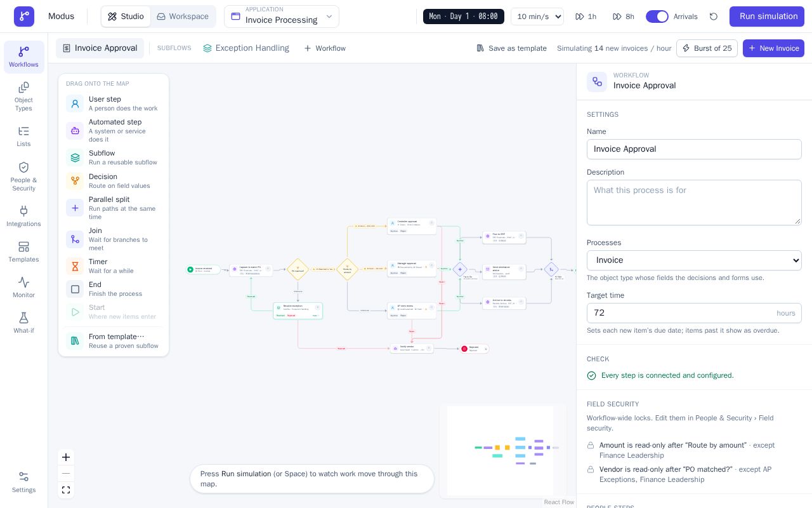Image resolution: width=812 pixels, height=508 pixels.
Task: Open the What-if section
Action: pos(24,323)
